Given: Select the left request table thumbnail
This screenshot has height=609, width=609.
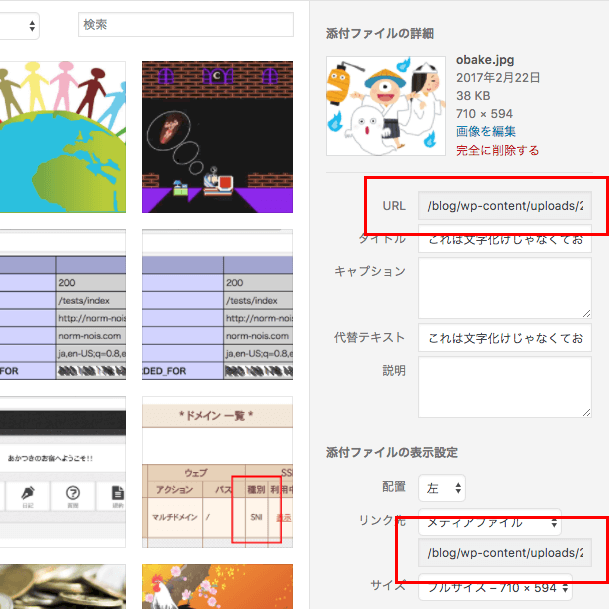Looking at the screenshot, I should [62, 305].
